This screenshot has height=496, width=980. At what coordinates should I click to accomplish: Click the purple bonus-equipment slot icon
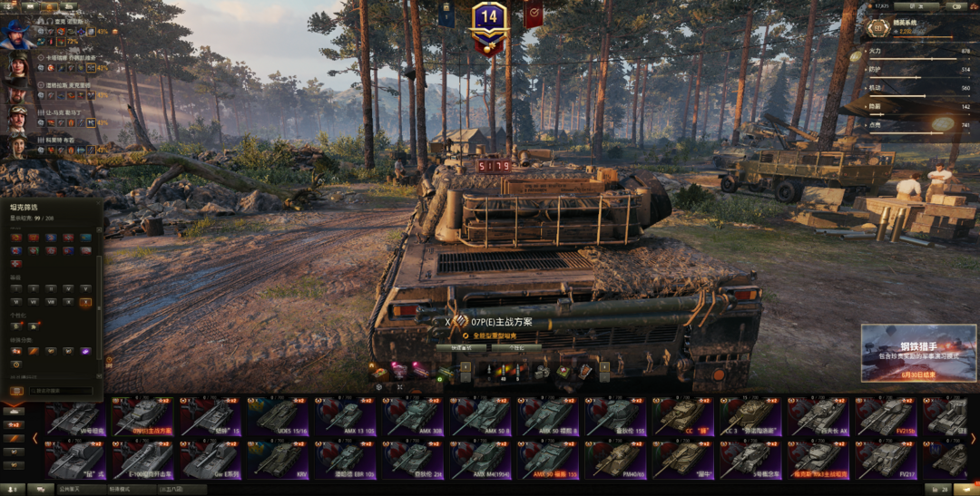click(85, 351)
